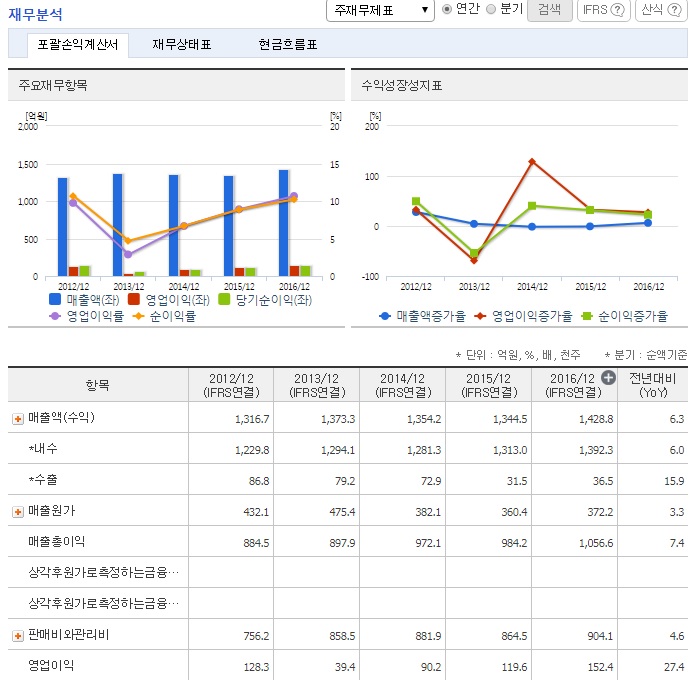The height and width of the screenshot is (680, 692).
Task: Open the 주재무제표 dropdown
Action: [x=380, y=10]
